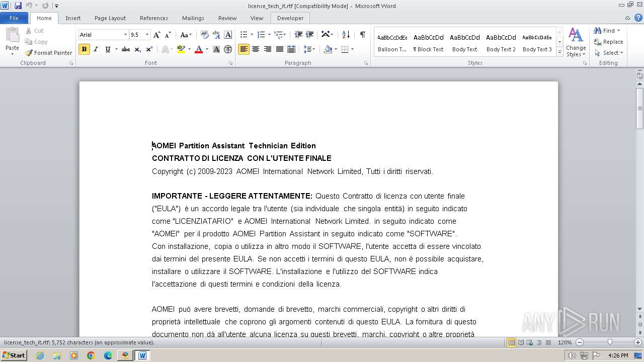Apply superscript formatting

pyautogui.click(x=149, y=49)
